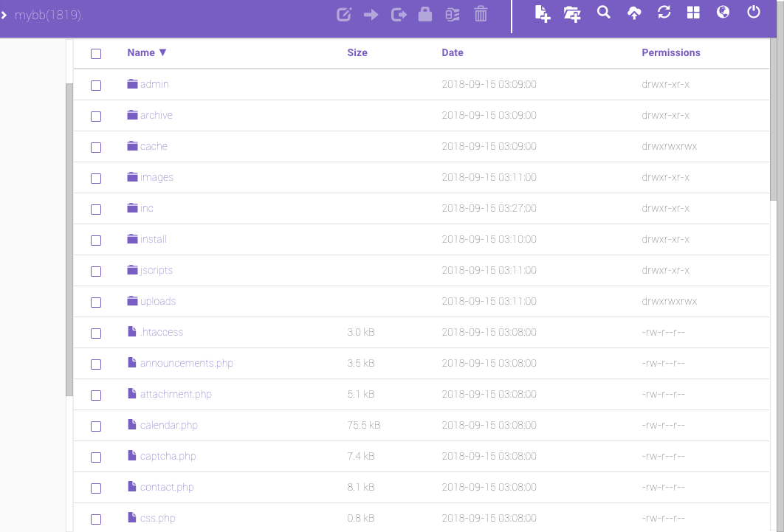784x532 pixels.
Task: Select the announcements.php checkbox
Action: pos(96,365)
